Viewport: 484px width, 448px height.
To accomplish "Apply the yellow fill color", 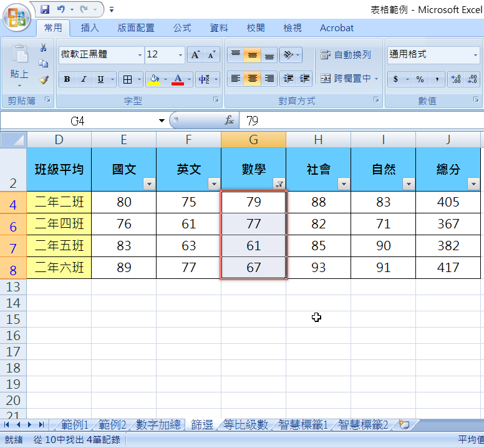I will [x=154, y=79].
